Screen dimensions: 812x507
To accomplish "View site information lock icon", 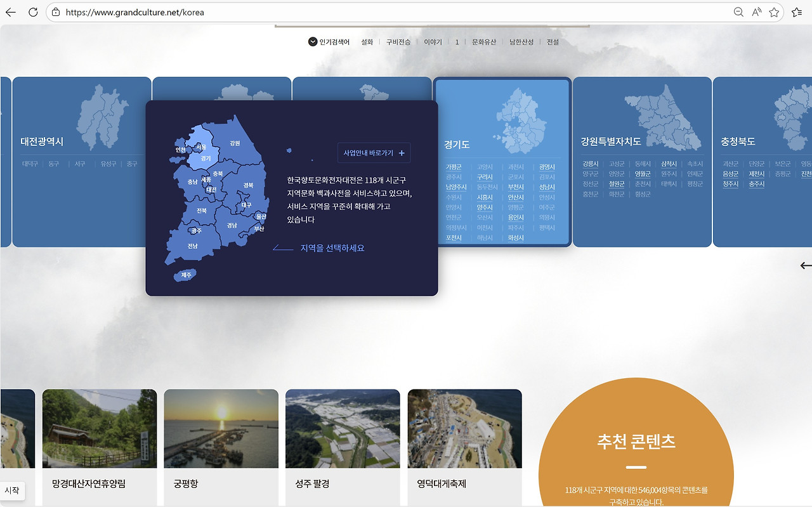I will [x=56, y=12].
